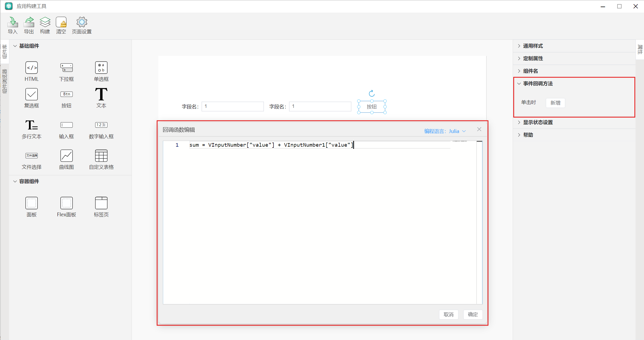Select the custom table (自定义表格) component

[x=101, y=156]
